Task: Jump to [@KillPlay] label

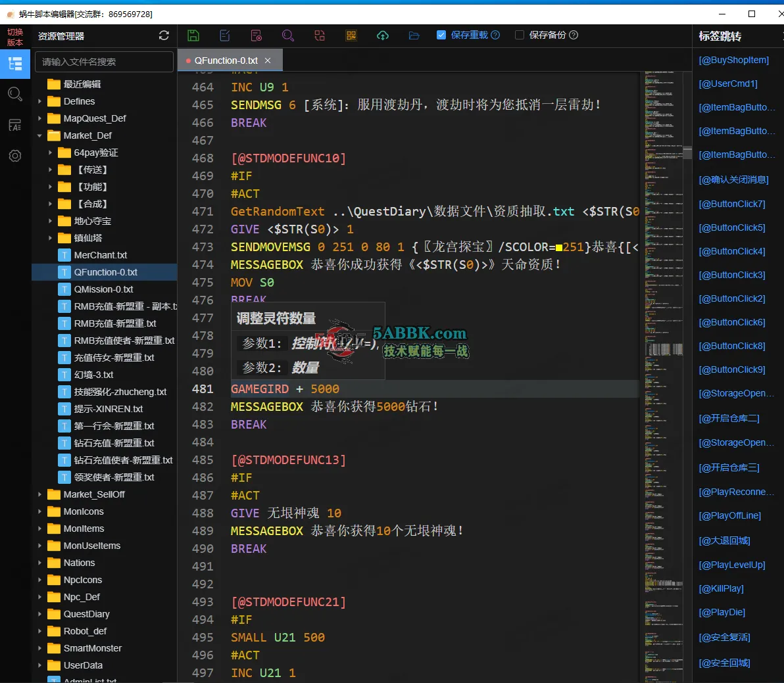Action: point(721,588)
